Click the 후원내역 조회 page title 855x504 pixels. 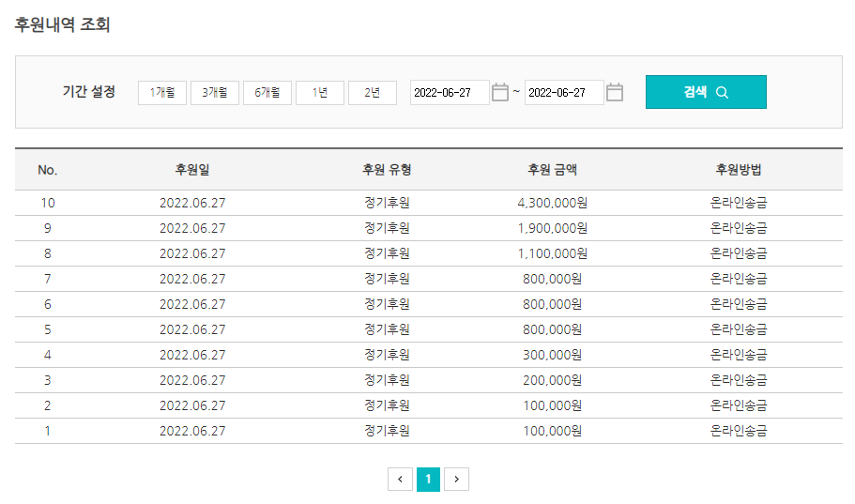pyautogui.click(x=62, y=24)
